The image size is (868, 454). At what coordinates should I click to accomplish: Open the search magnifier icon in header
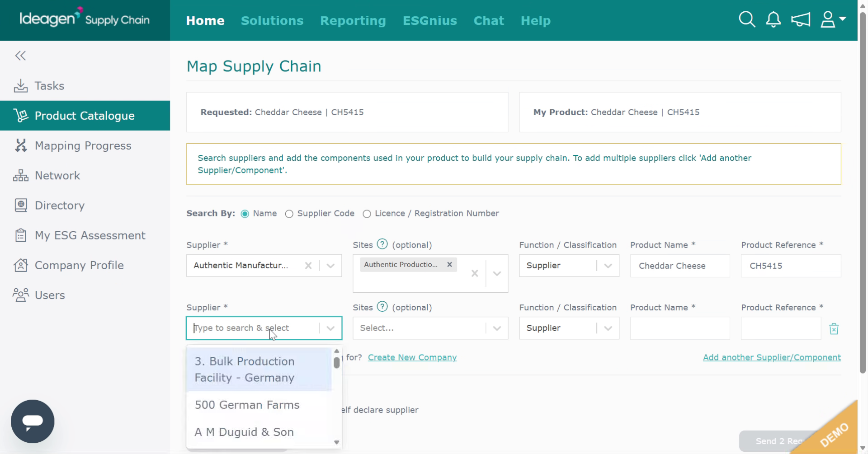[747, 20]
